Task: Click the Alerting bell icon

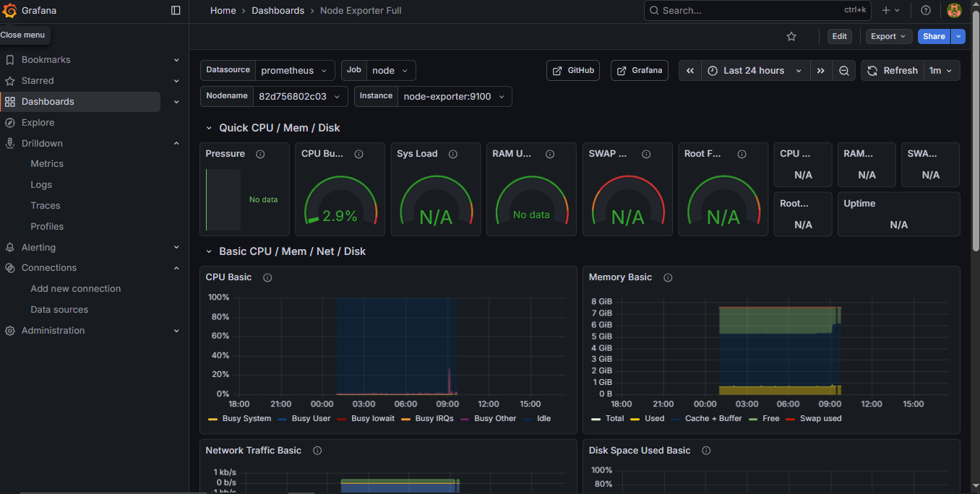Action: [10, 248]
